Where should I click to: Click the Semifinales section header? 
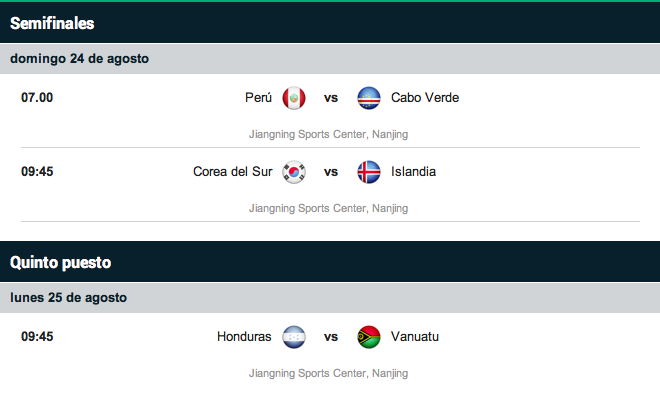(x=330, y=23)
